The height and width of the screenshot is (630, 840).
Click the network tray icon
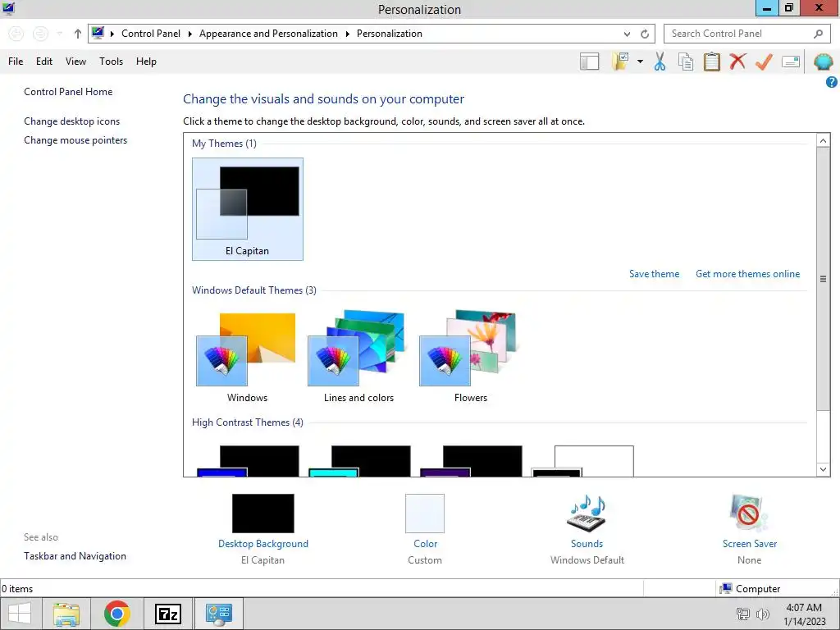[743, 614]
